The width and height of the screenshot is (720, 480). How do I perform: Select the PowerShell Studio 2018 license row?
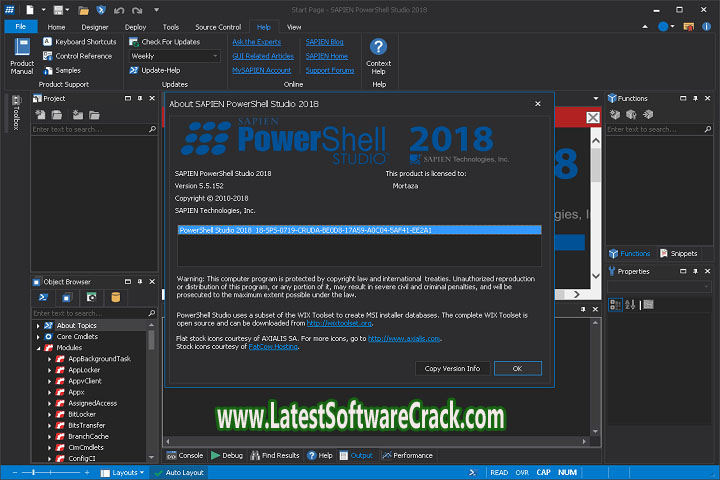[x=359, y=230]
